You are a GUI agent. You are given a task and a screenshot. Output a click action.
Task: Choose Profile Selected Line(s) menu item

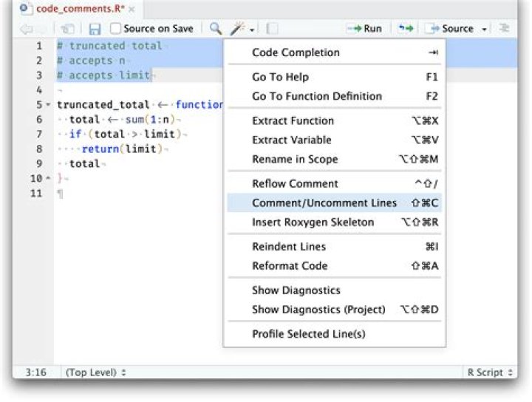334,334
